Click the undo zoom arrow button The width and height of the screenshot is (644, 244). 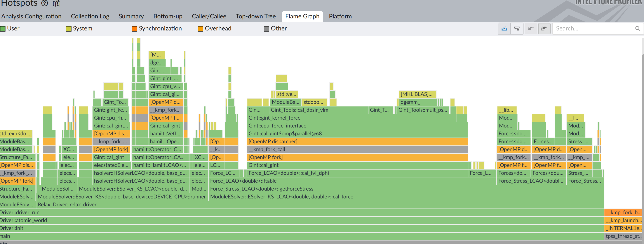(531, 28)
